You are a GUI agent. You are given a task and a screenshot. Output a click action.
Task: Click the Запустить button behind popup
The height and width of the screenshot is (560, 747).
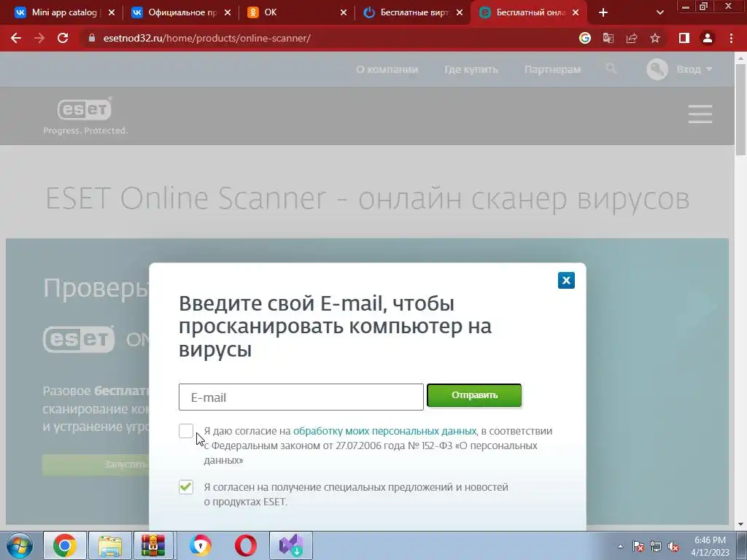96,464
